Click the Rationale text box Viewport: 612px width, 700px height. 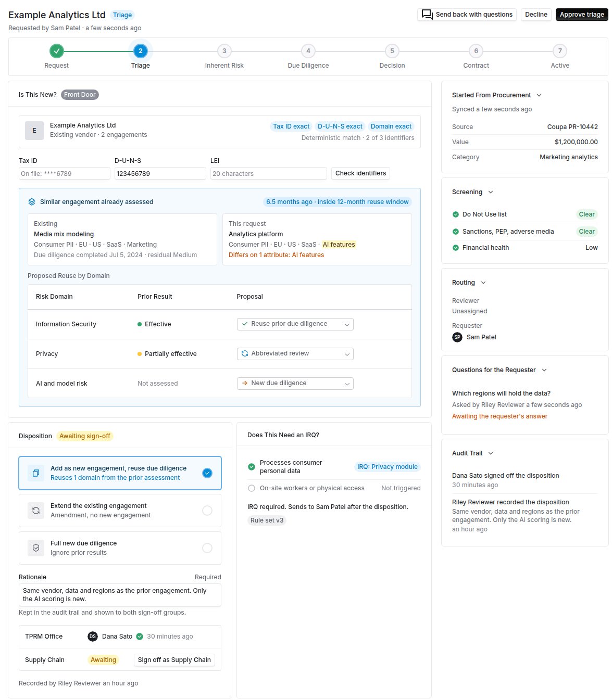[120, 595]
